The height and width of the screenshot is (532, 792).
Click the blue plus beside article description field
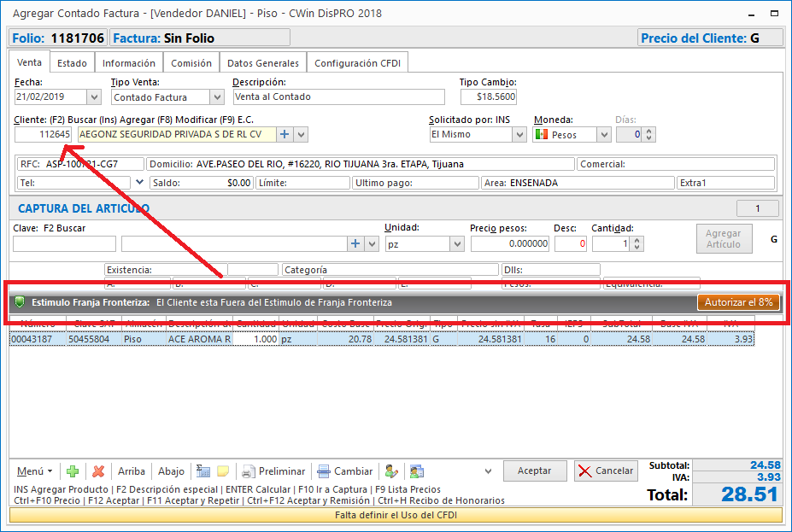pos(356,244)
